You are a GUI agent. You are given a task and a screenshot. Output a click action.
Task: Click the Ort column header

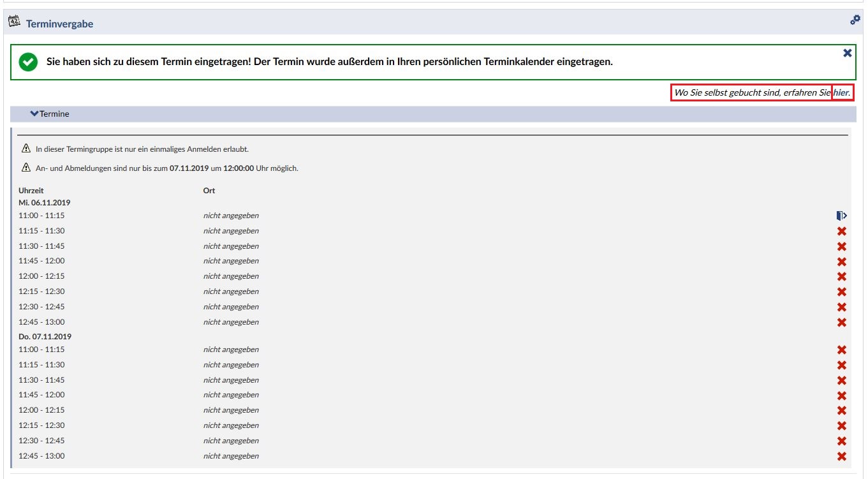coord(209,190)
